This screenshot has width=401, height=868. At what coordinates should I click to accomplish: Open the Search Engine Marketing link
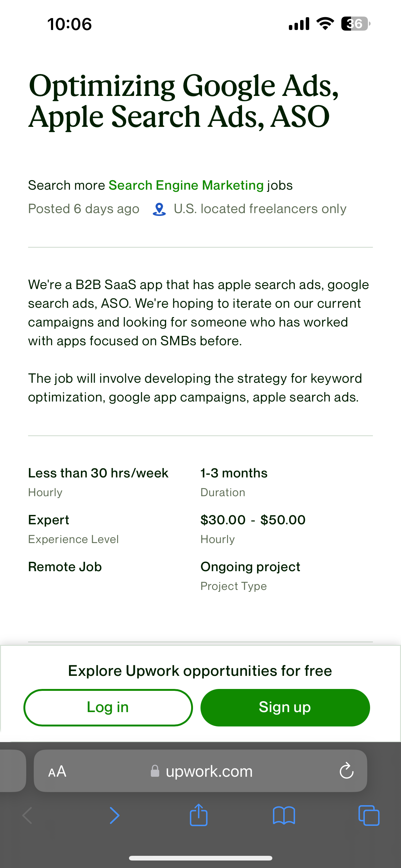point(186,185)
